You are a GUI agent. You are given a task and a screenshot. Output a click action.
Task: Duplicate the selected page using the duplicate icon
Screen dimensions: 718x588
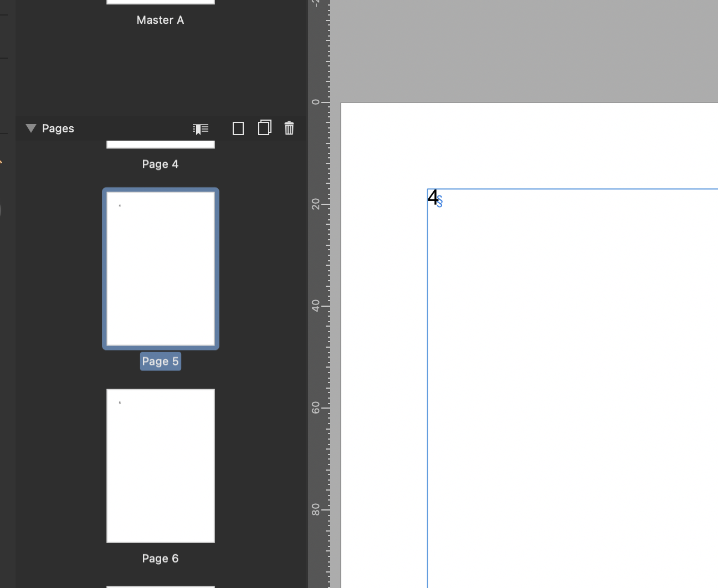click(265, 127)
